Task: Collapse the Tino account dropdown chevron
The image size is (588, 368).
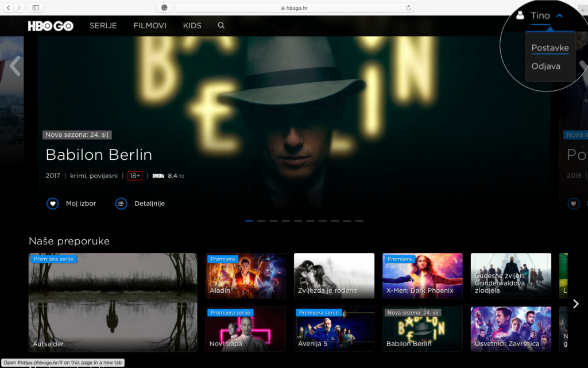Action: click(559, 16)
